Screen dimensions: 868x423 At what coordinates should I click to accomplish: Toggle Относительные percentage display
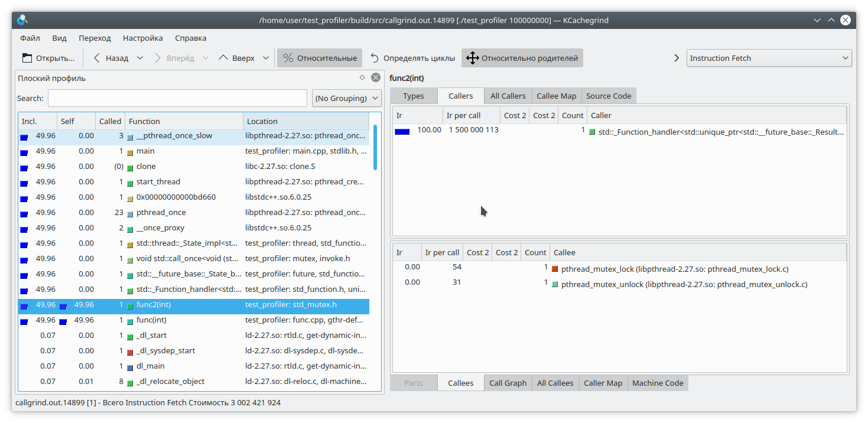coord(320,58)
